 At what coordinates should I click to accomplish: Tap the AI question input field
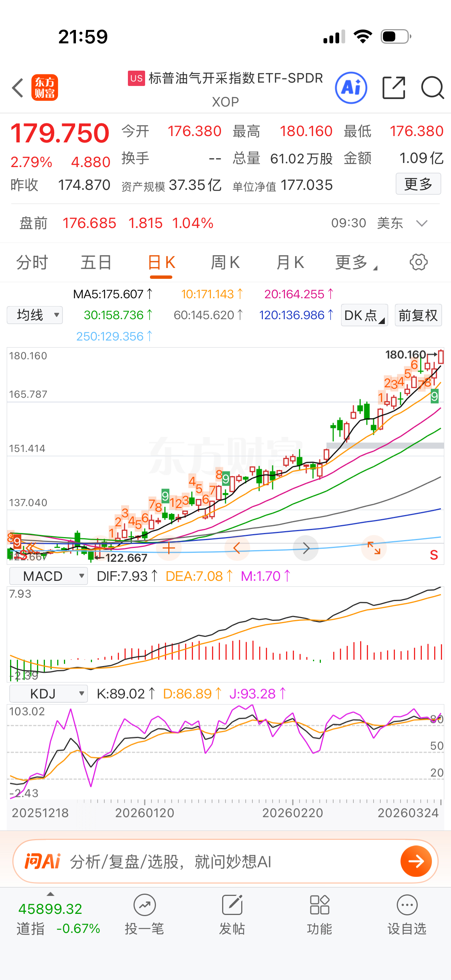pos(225,861)
